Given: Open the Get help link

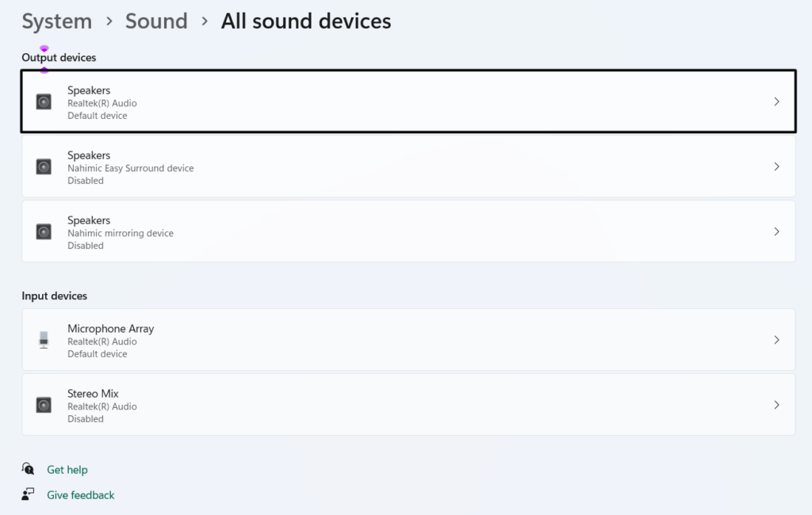Looking at the screenshot, I should click(67, 470).
